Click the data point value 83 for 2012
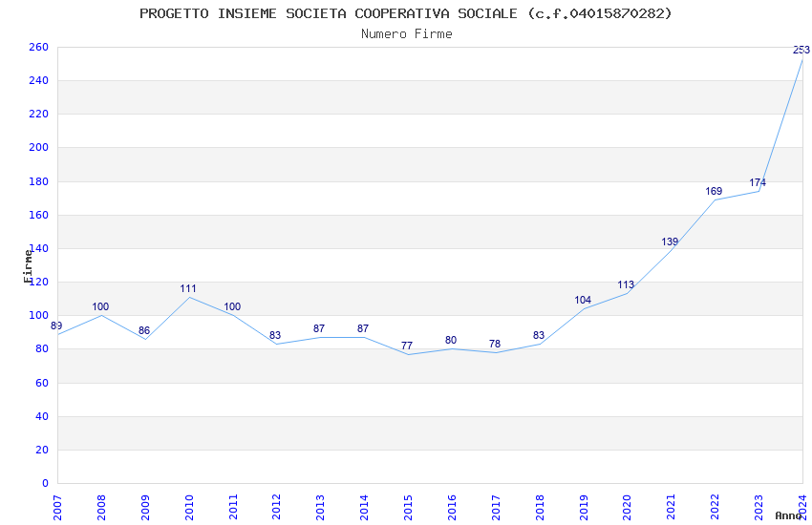The width and height of the screenshot is (812, 525). click(x=275, y=335)
